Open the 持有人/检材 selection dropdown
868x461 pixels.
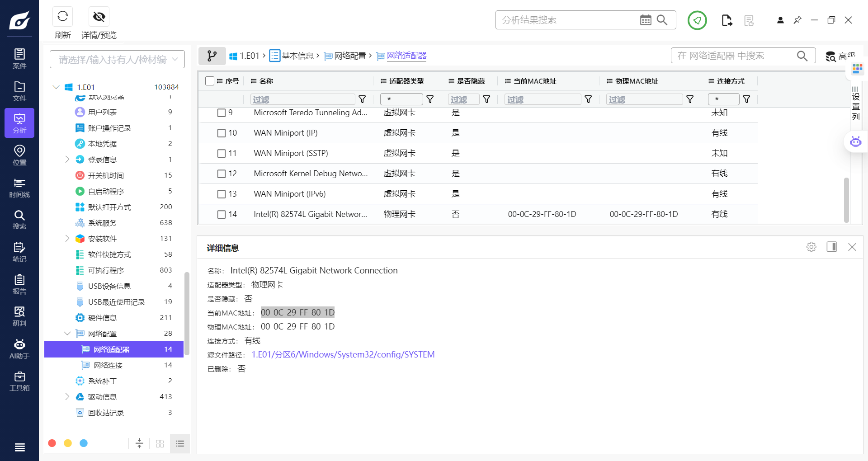click(x=117, y=59)
